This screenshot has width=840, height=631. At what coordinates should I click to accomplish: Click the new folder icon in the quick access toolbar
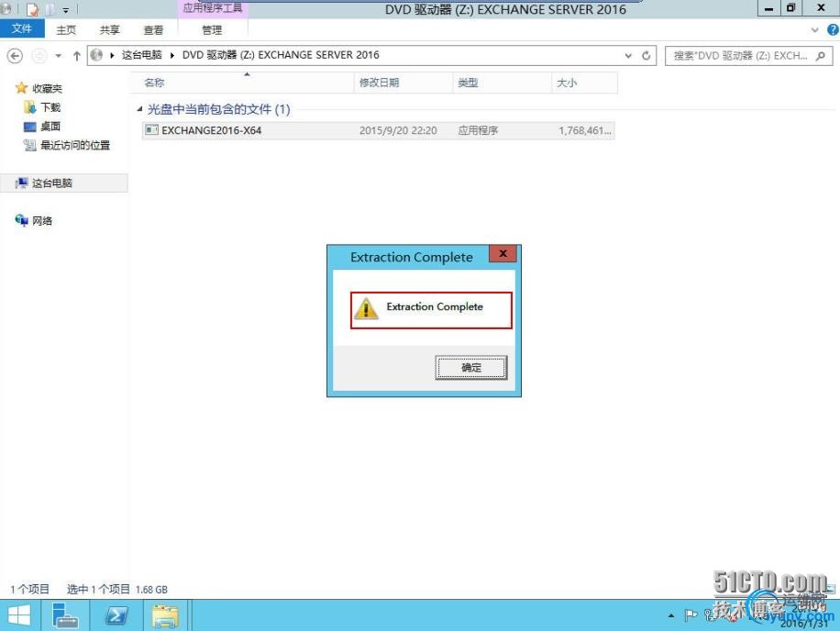click(x=50, y=9)
